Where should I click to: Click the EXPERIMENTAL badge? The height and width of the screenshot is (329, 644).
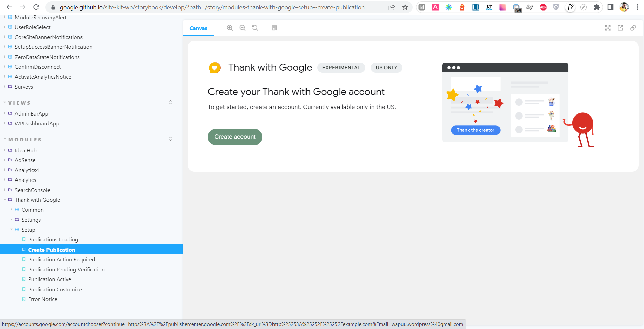coord(341,68)
